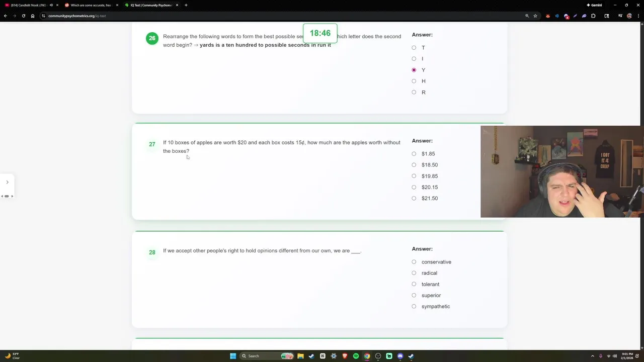Close the Candlelit Nook tab
This screenshot has height=362, width=644.
[x=57, y=5]
